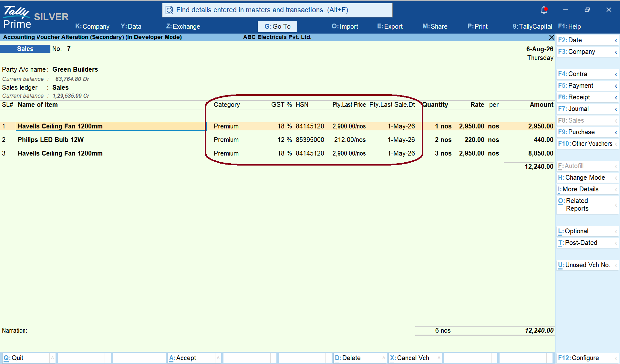620x364 pixels.
Task: Click U: Unused Vch No.
Action: [585, 265]
